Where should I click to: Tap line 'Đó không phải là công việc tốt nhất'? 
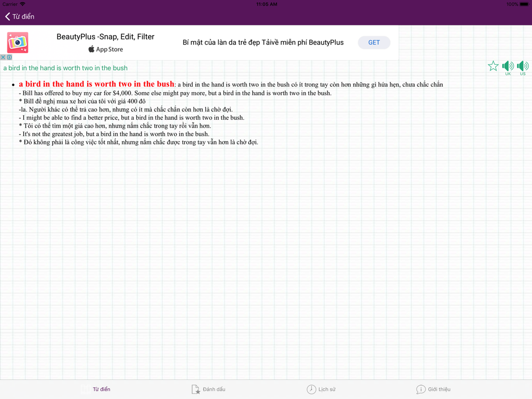point(138,142)
